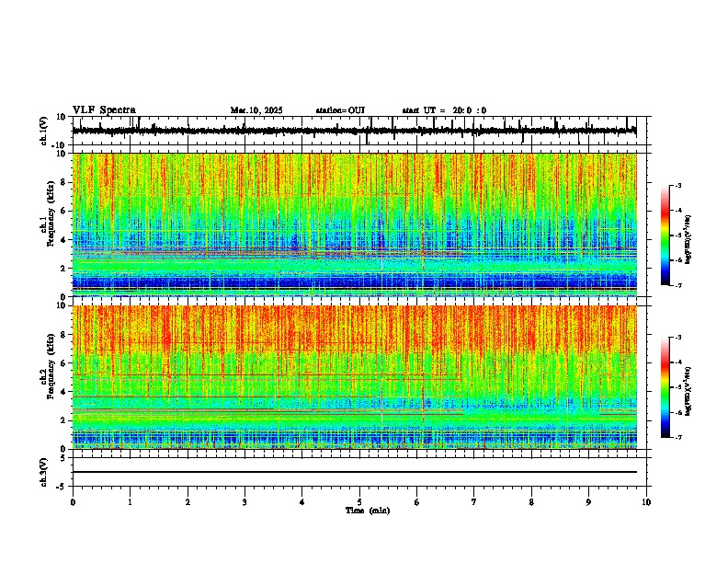Viewport: 728px width, 563px height.
Task: Click the "10" tick on the time axis
Action: click(x=646, y=502)
